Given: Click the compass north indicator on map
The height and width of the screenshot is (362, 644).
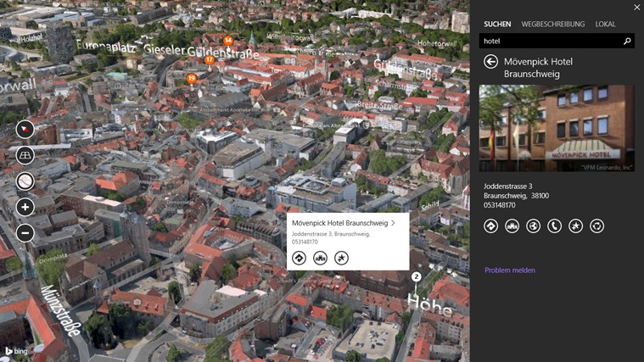Looking at the screenshot, I should click(25, 130).
